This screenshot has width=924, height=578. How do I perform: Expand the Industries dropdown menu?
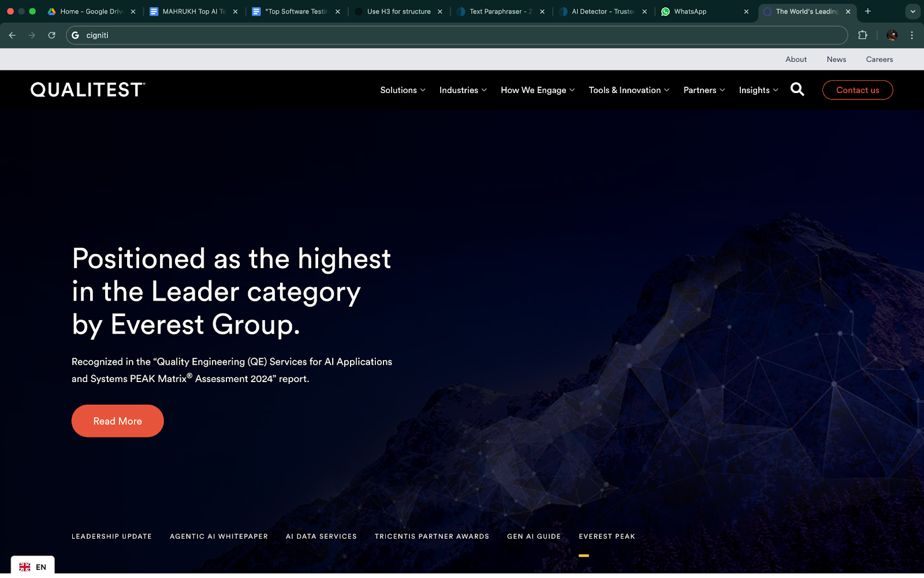(x=463, y=90)
